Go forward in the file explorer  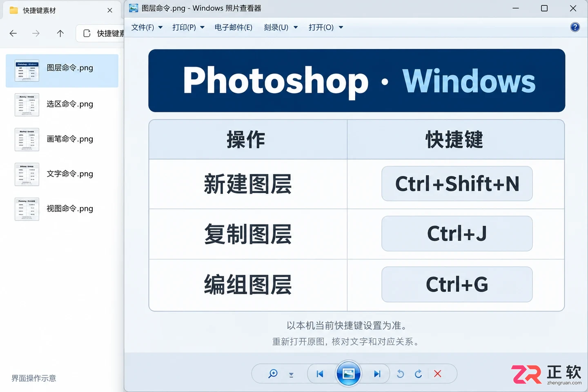pyautogui.click(x=36, y=33)
